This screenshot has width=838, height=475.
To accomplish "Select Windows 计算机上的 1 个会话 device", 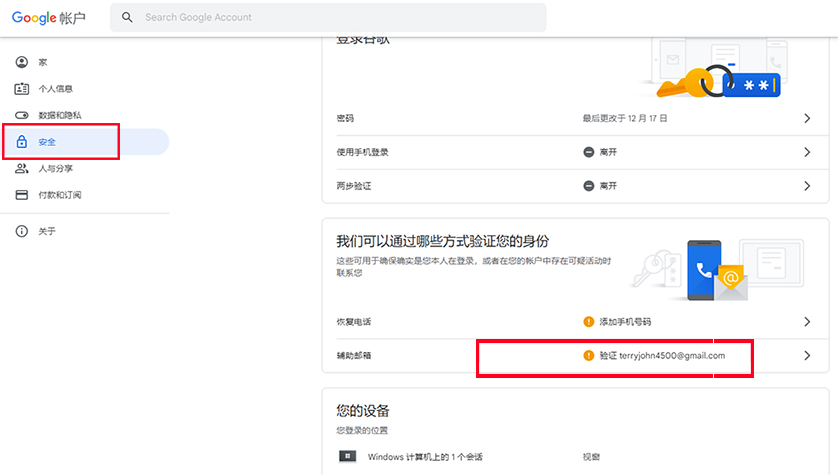I will (425, 457).
